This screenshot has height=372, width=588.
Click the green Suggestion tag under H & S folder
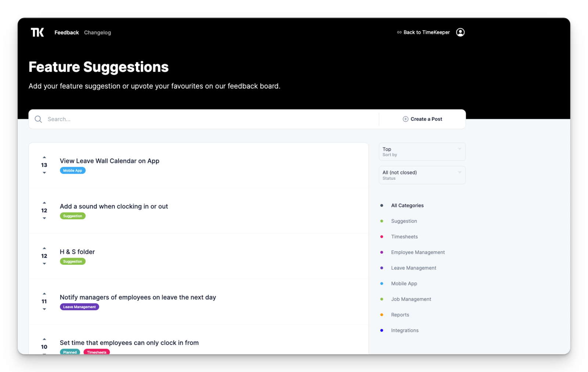[73, 261]
